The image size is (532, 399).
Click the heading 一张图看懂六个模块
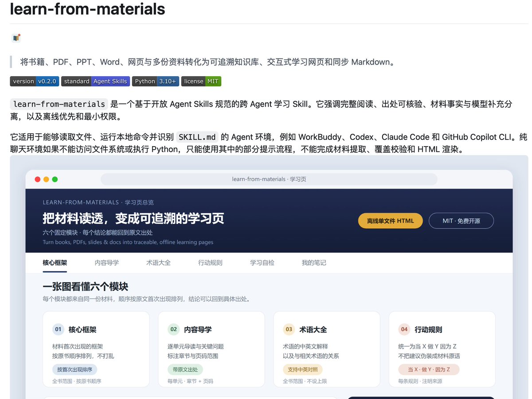coord(86,287)
